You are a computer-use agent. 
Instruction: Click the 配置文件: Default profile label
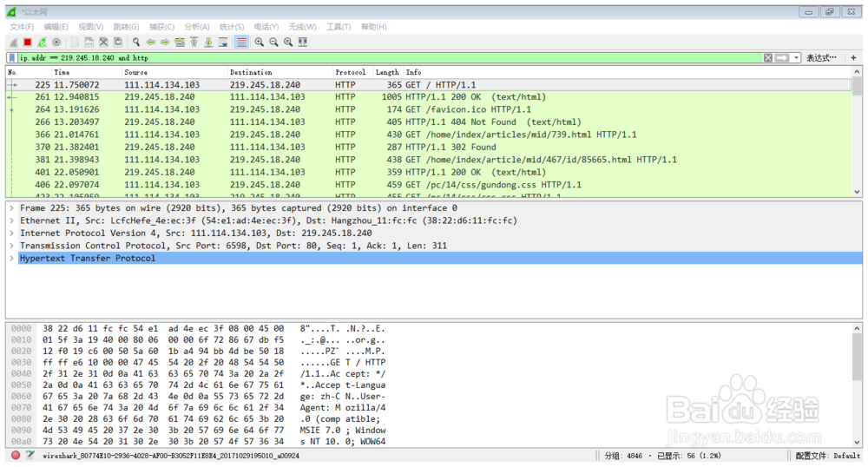827,456
